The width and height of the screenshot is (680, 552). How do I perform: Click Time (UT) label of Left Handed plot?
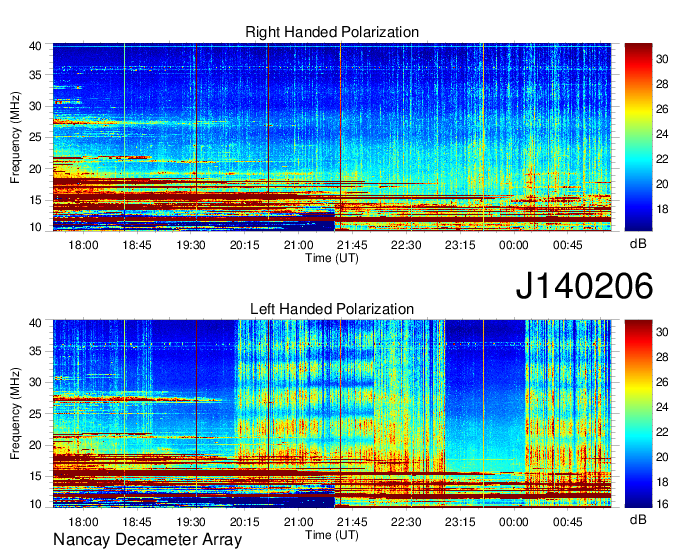click(332, 535)
